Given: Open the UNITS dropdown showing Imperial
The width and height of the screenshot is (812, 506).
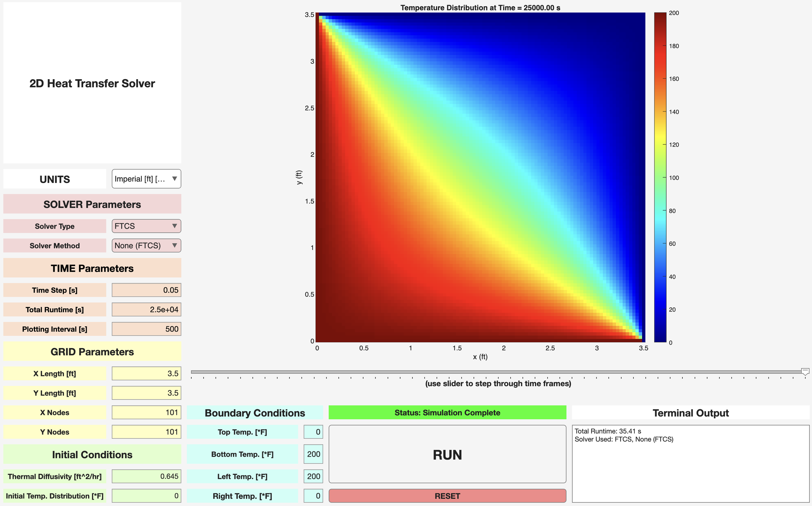Looking at the screenshot, I should tap(146, 179).
